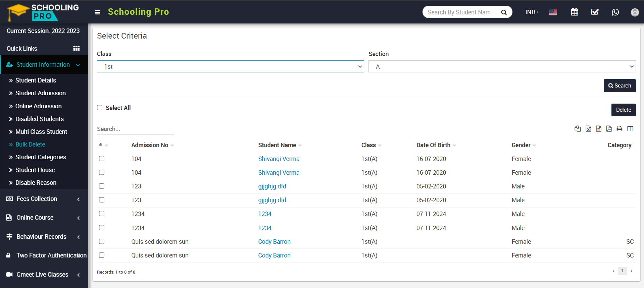The height and width of the screenshot is (288, 644).
Task: Open column visibility icon
Action: point(630,129)
